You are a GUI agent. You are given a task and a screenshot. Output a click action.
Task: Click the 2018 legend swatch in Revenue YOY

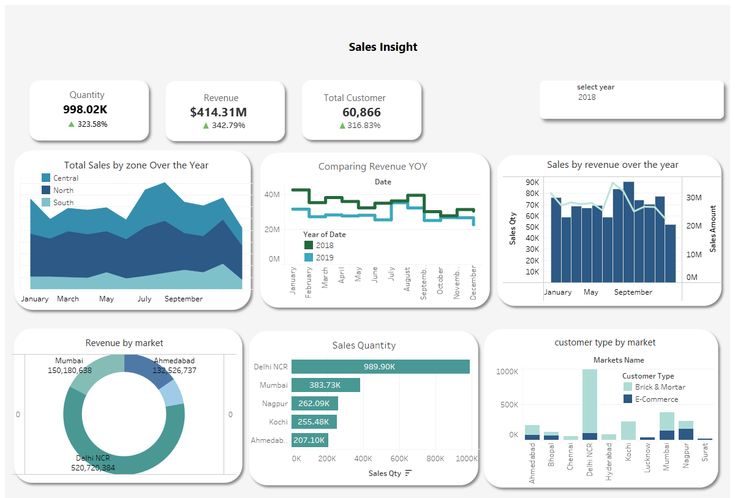(x=308, y=245)
